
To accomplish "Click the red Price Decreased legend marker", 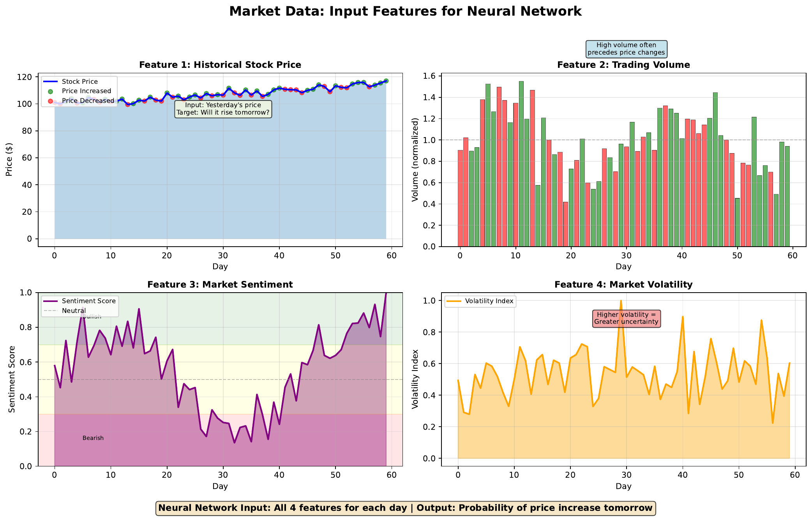I will click(x=50, y=101).
